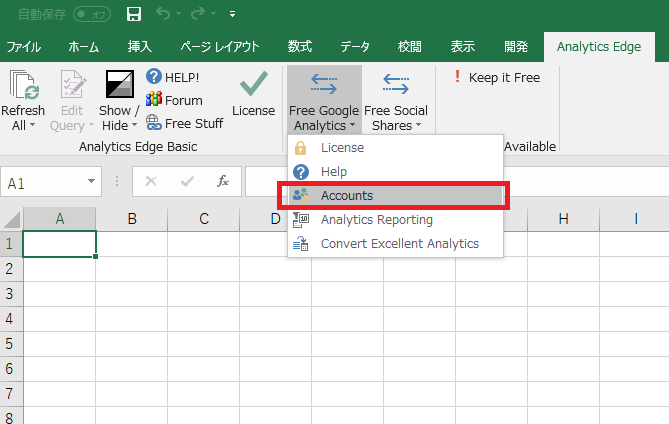Click the formula bar Enter checkmark
The height and width of the screenshot is (424, 669).
click(x=187, y=181)
